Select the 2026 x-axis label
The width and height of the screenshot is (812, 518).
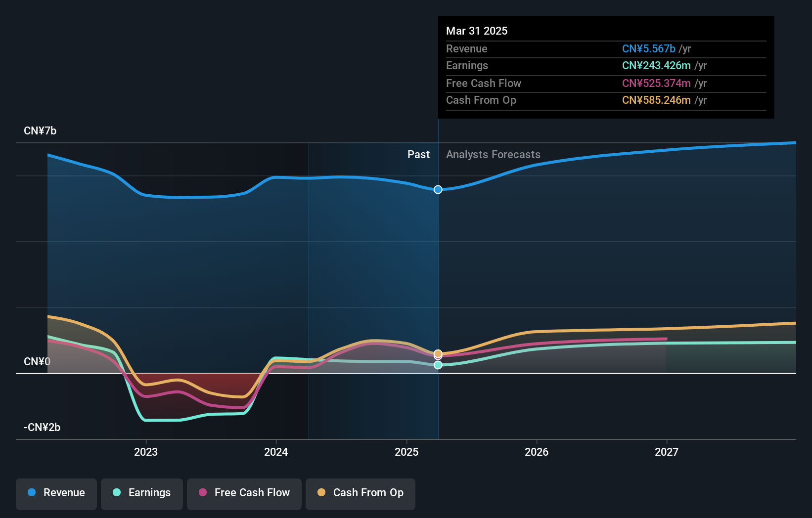click(x=537, y=452)
